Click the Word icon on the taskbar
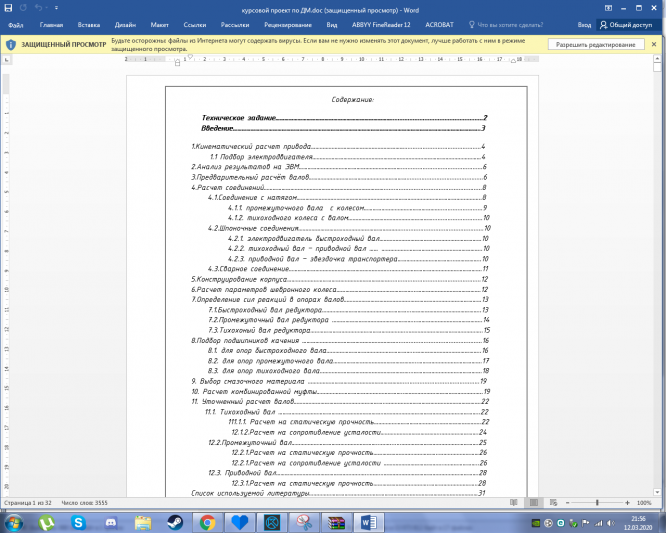Viewport: 666px width, 533px height. pyautogui.click(x=369, y=523)
